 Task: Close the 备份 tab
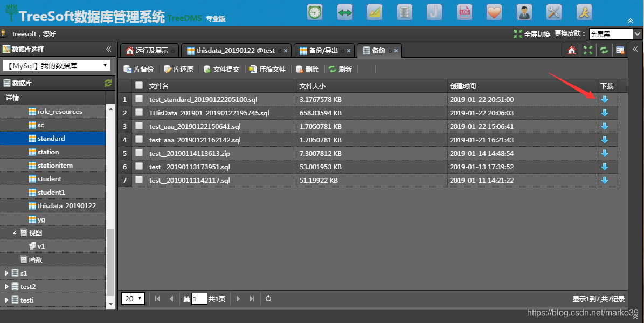click(396, 51)
